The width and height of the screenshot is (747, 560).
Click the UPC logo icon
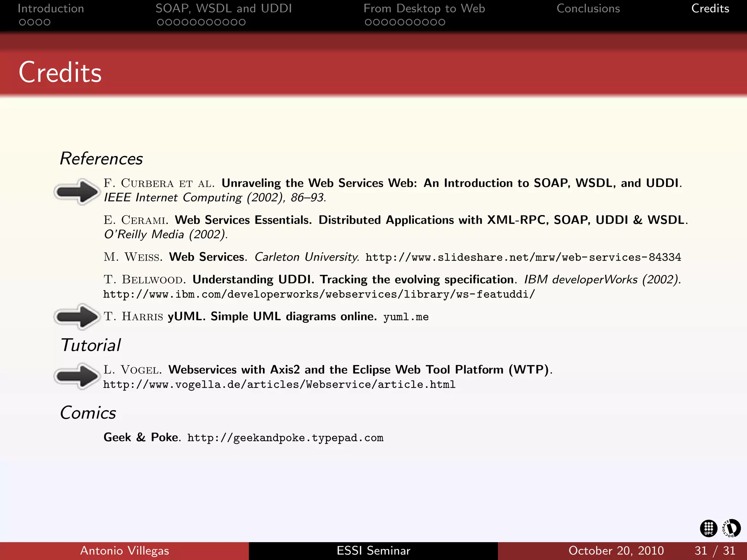click(708, 528)
